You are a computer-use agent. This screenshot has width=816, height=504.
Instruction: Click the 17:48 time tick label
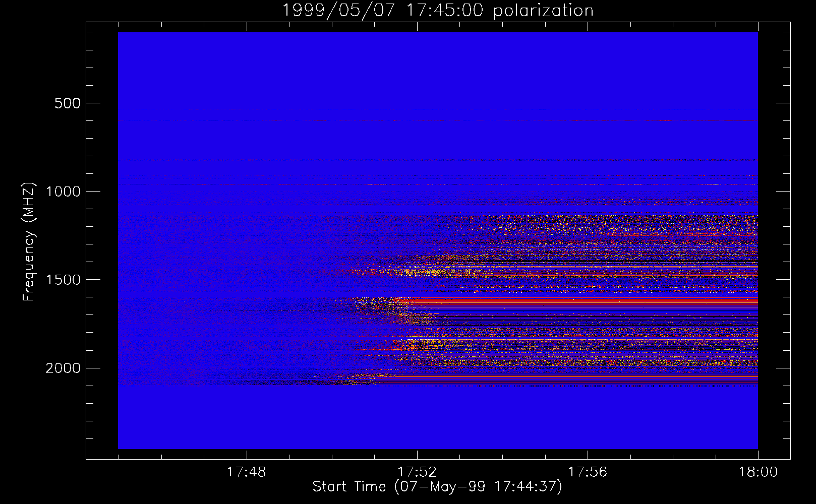(x=247, y=472)
